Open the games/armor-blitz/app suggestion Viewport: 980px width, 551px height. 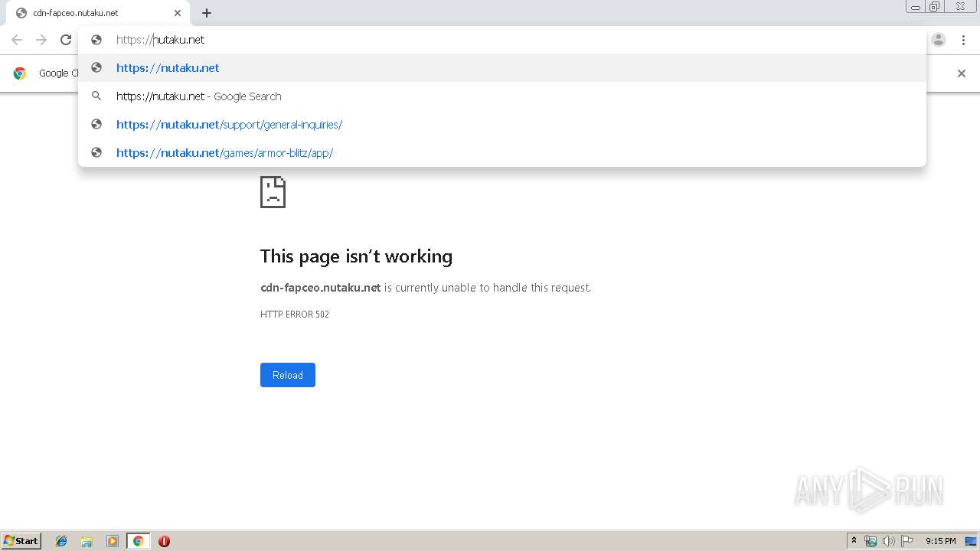click(502, 153)
